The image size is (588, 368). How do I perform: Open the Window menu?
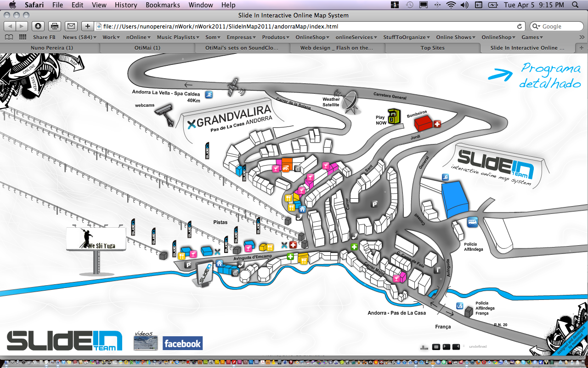[x=201, y=5]
